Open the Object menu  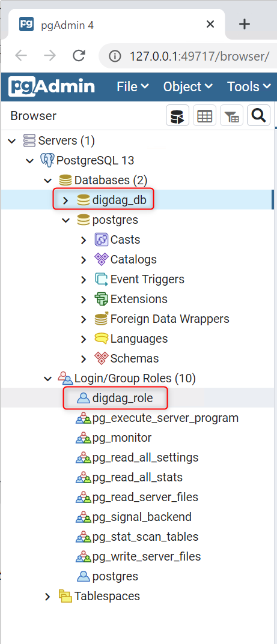tap(188, 86)
